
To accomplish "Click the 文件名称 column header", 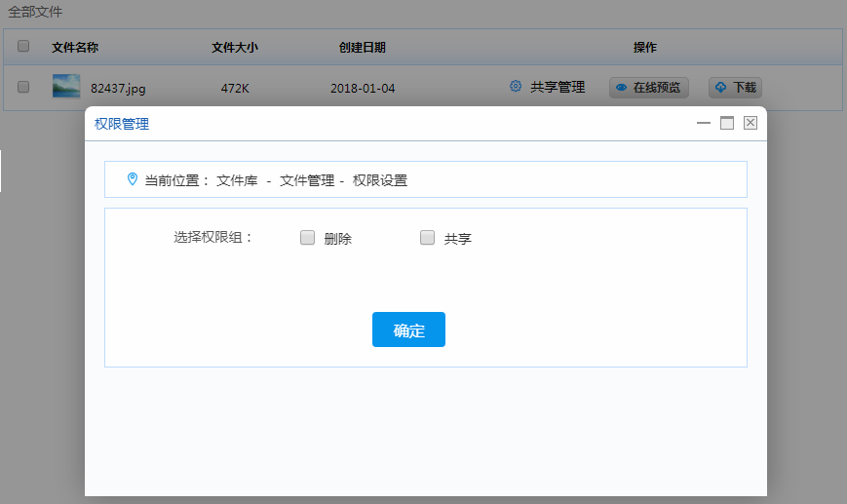I will click(75, 47).
